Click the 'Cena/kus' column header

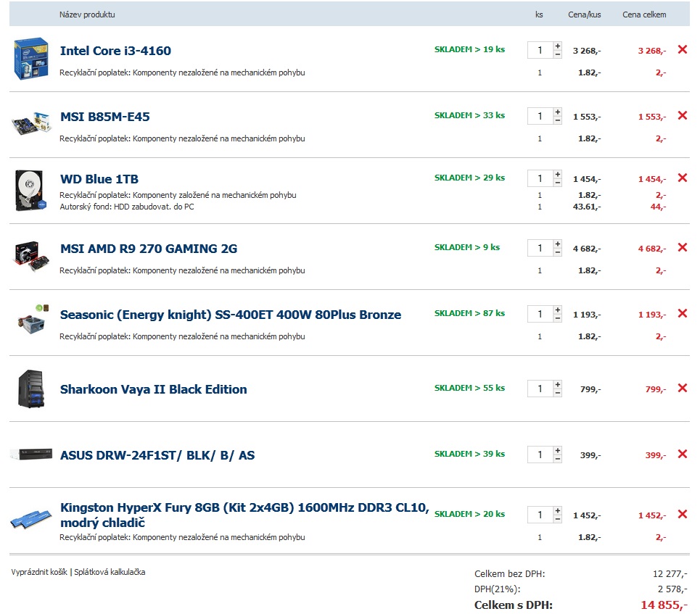point(585,14)
